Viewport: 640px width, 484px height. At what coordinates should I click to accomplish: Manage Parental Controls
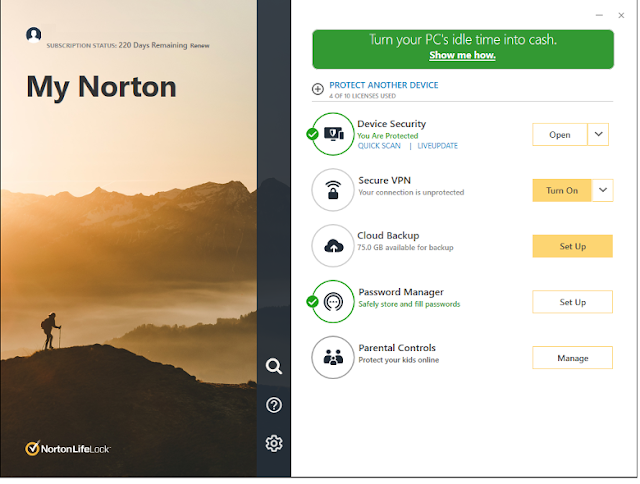click(573, 358)
